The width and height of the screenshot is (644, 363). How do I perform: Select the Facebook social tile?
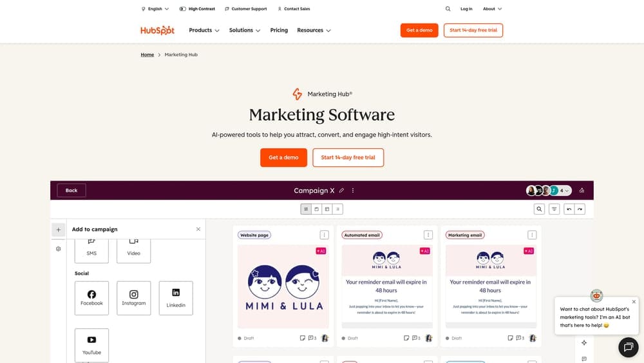[x=91, y=298]
